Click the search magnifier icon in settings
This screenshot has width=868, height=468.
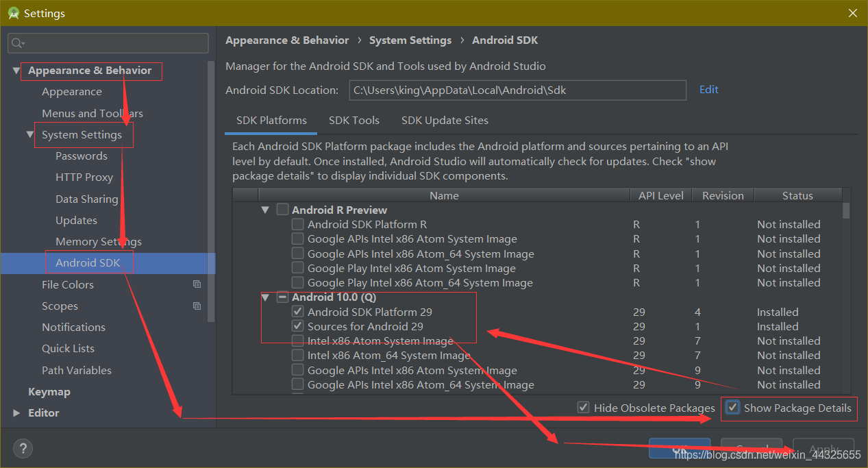click(17, 43)
